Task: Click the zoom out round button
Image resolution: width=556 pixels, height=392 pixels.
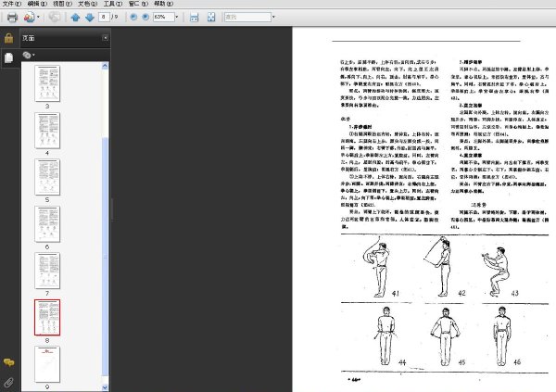Action: [133, 17]
